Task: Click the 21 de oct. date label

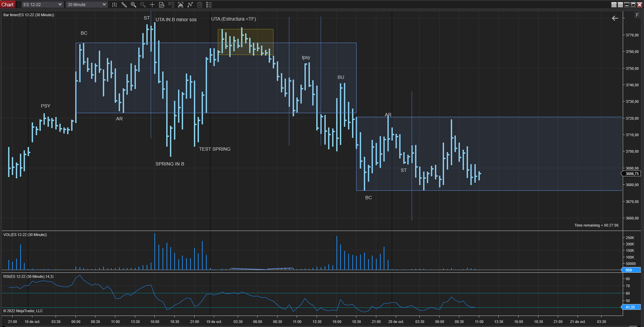Action: [x=577, y=321]
